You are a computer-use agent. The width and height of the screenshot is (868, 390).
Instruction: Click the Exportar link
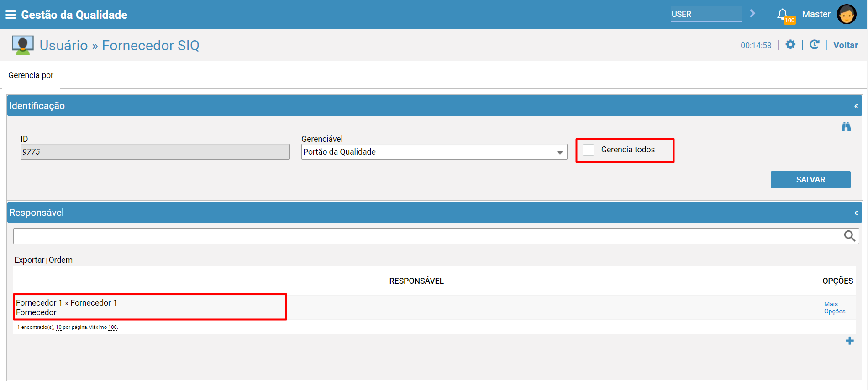(29, 260)
